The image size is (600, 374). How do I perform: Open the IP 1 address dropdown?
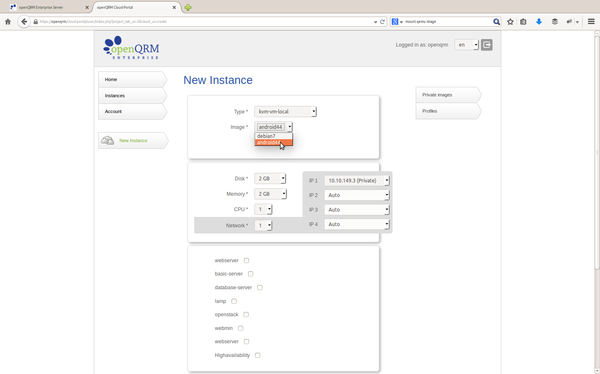point(357,180)
